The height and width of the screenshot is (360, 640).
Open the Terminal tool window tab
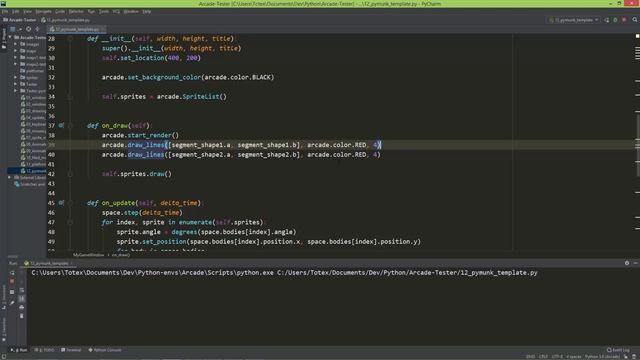(71, 350)
